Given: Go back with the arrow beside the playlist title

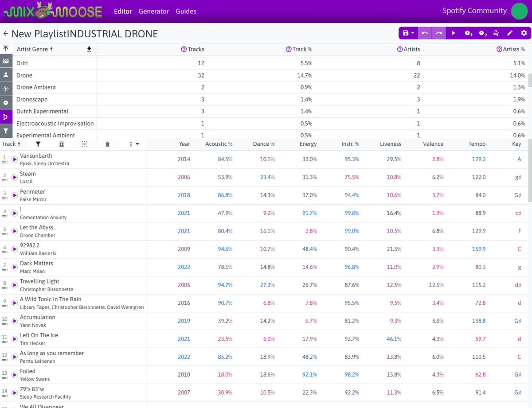Looking at the screenshot, I should [6, 34].
